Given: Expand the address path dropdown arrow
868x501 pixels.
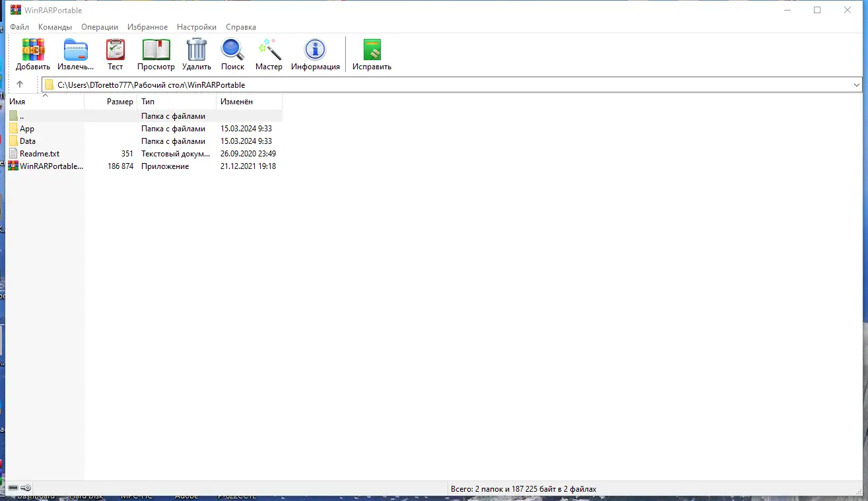Looking at the screenshot, I should click(x=857, y=84).
